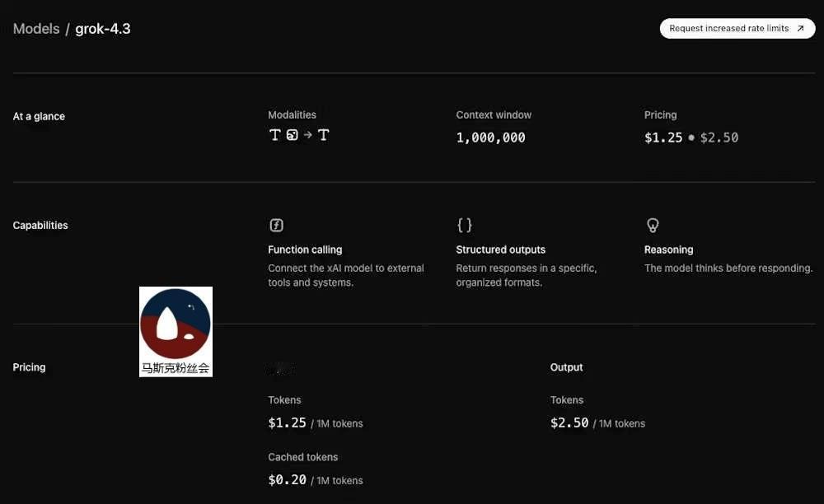The width and height of the screenshot is (824, 504).
Task: Click the Structured outputs heading
Action: 500,250
